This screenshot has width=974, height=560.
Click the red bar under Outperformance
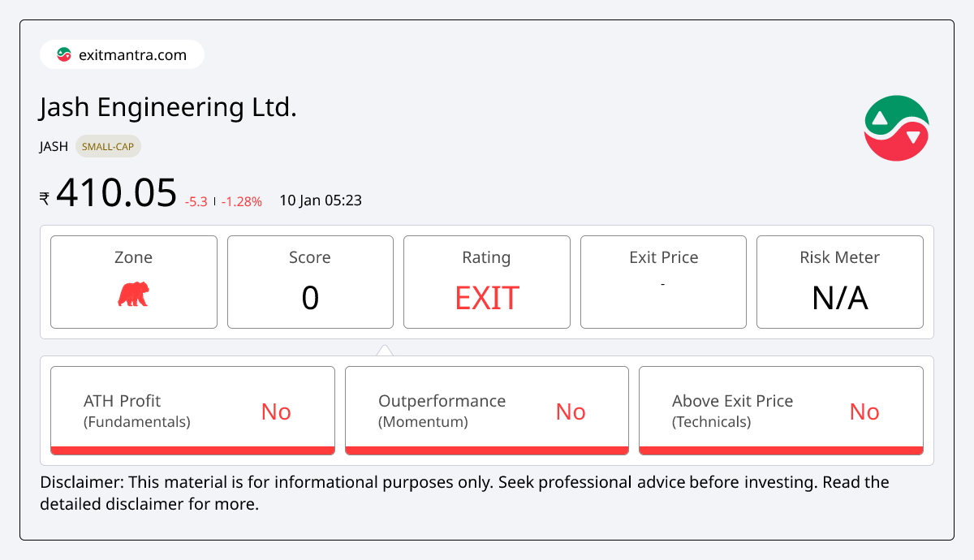click(486, 450)
